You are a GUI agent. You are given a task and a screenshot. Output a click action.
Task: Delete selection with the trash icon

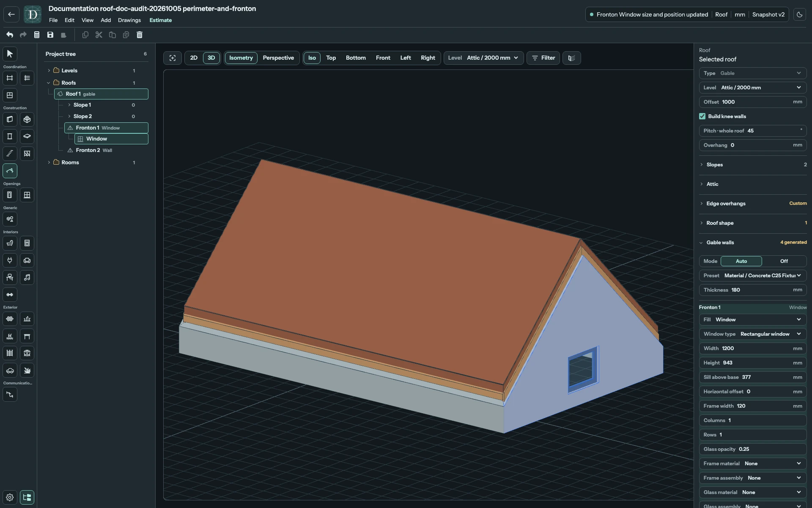point(140,35)
